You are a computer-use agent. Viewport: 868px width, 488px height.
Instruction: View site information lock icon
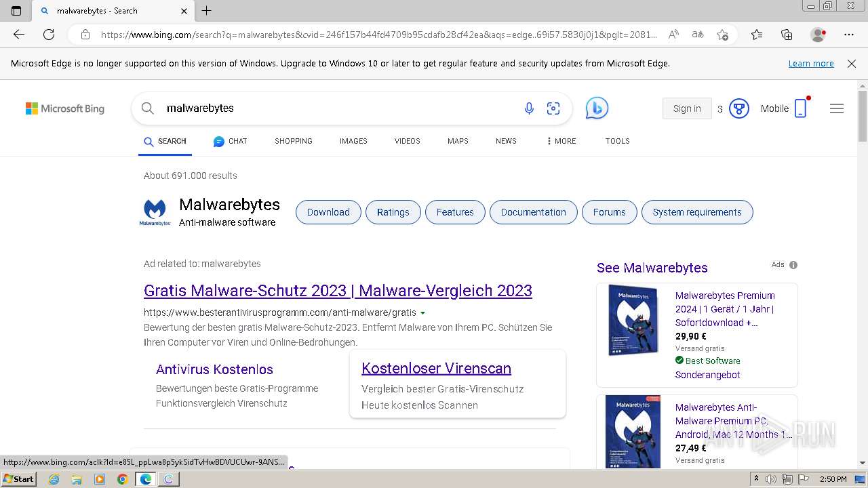click(85, 35)
